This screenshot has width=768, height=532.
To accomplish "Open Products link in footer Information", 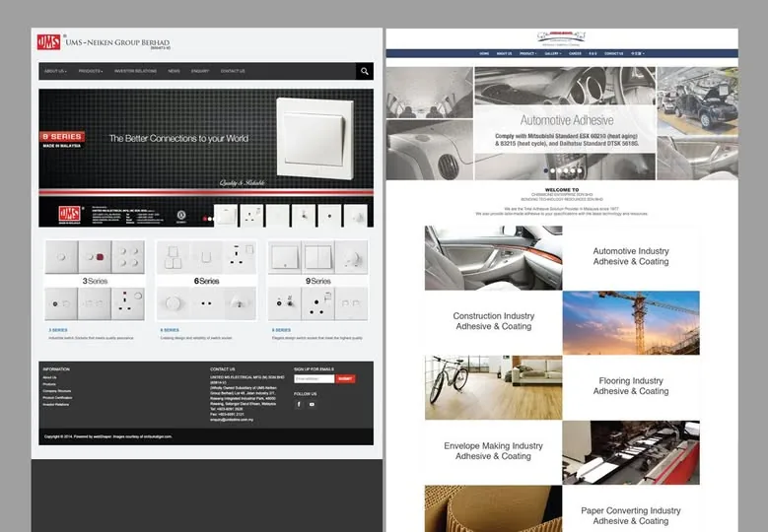I will coord(49,384).
